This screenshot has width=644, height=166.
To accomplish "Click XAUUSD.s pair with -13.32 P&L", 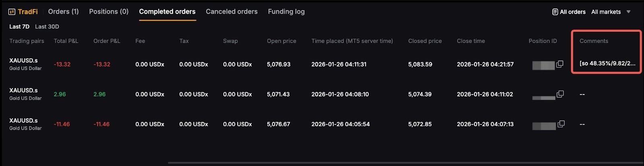I will click(x=23, y=61).
